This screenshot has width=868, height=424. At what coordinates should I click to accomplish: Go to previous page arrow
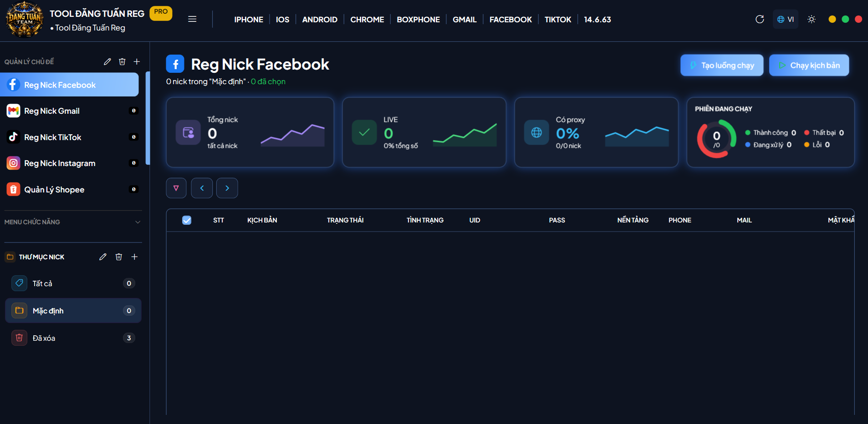point(202,188)
